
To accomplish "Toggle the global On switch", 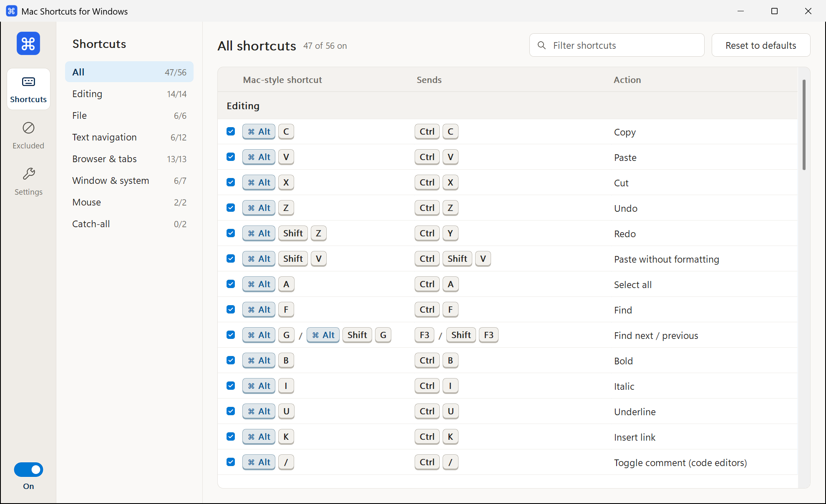I will coord(28,470).
